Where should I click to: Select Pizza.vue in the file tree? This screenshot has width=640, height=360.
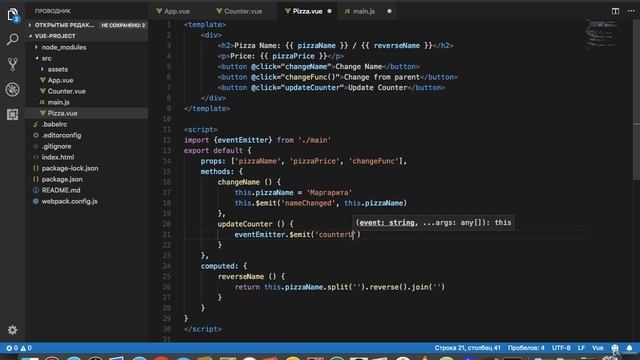click(x=62, y=113)
